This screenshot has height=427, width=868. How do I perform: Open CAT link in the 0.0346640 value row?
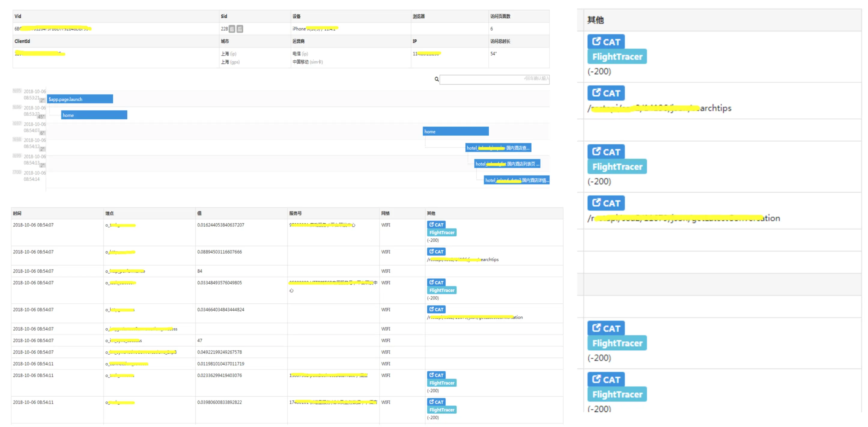pos(436,309)
